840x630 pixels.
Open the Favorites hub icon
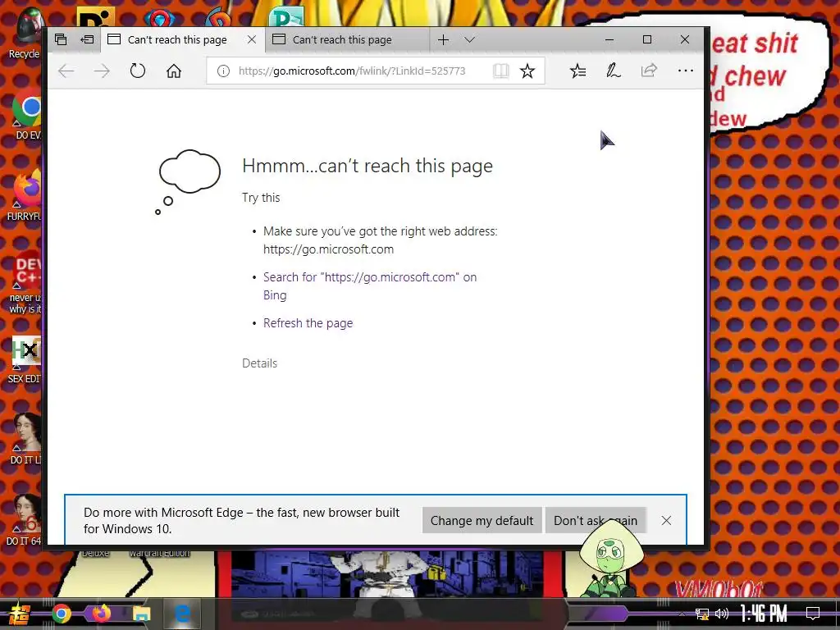pos(577,71)
